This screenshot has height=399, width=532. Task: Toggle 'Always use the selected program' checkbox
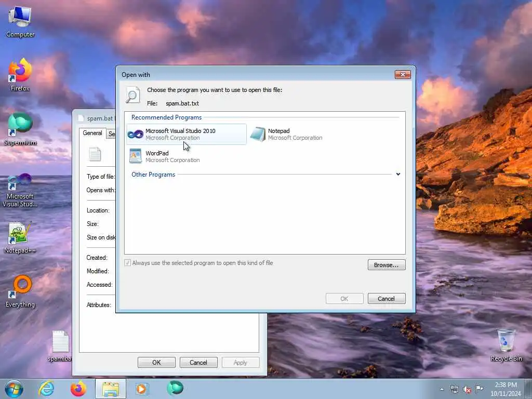pos(128,263)
